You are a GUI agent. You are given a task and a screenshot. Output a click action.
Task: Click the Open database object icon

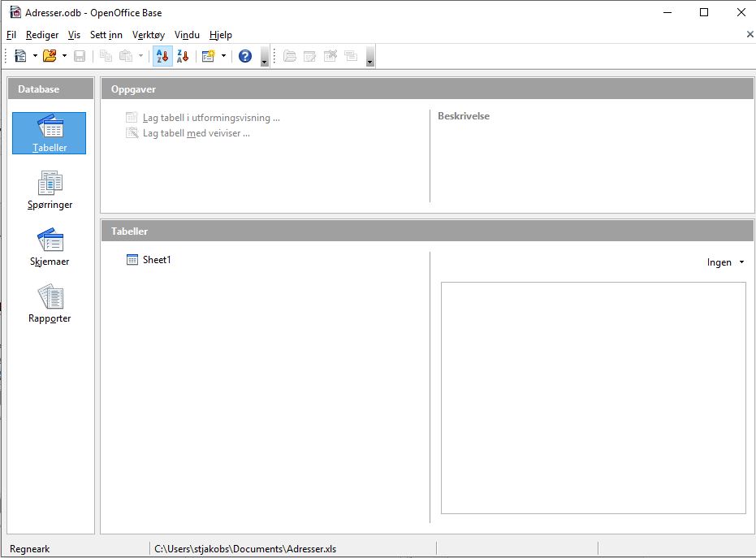(289, 56)
